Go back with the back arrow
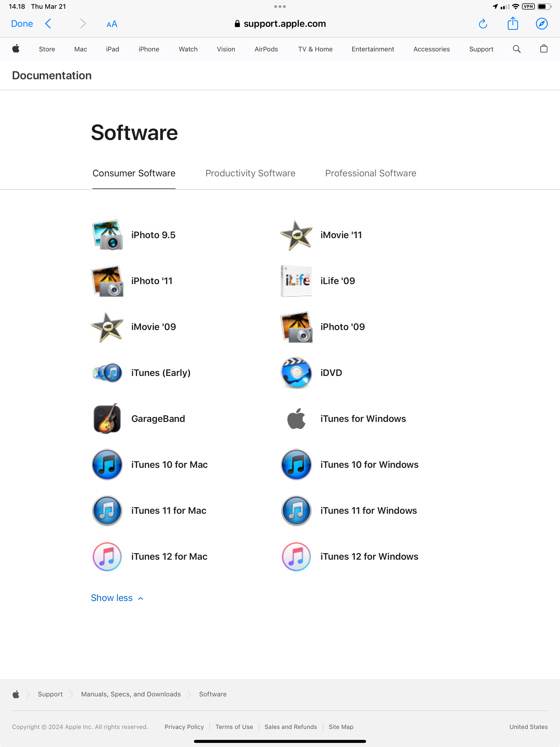This screenshot has height=747, width=560. point(48,24)
